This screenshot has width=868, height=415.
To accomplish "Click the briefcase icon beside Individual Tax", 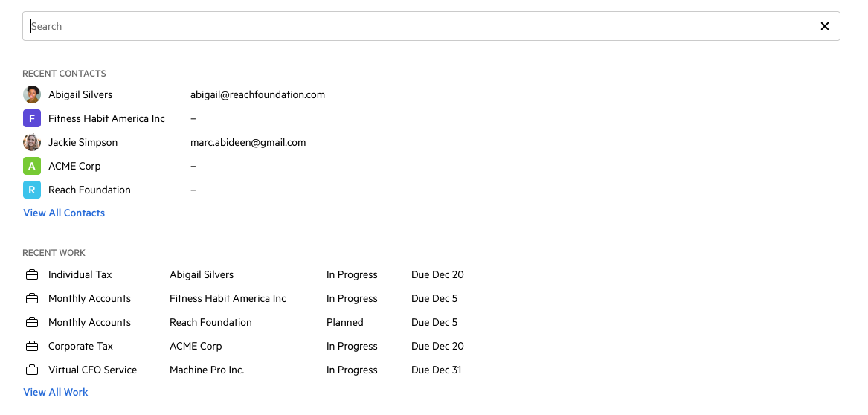I will [x=32, y=275].
